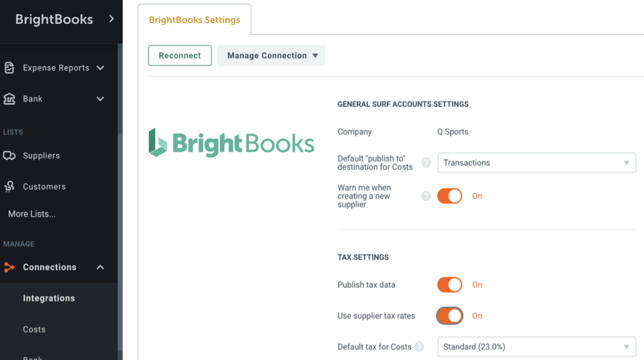The image size is (644, 360).
Task: Switch to the BrightBooks Settings tab
Action: pyautogui.click(x=194, y=20)
